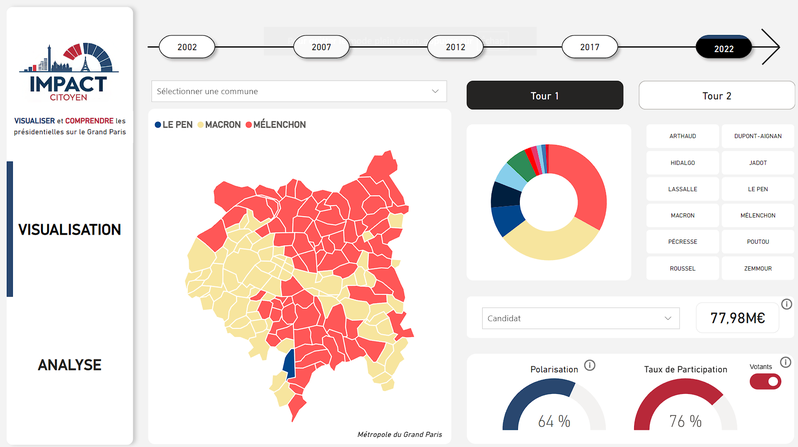
Task: Click info icon next to Polarisation
Action: [x=589, y=366]
